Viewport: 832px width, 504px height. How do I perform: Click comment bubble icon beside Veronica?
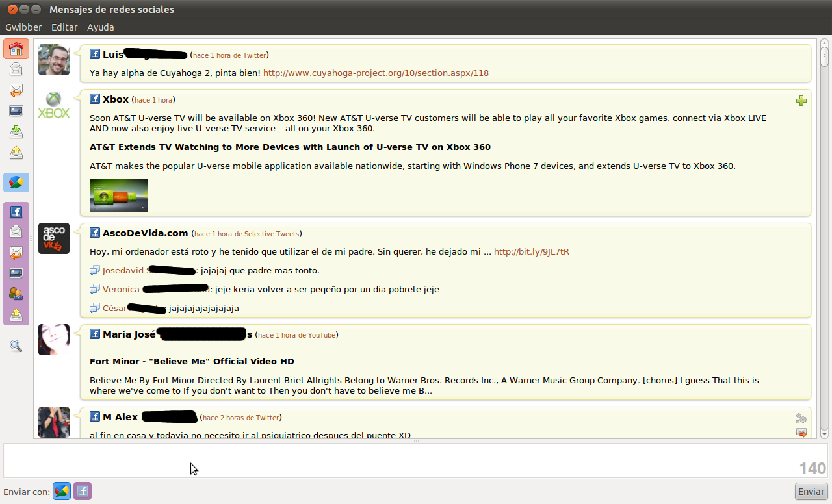coord(95,289)
